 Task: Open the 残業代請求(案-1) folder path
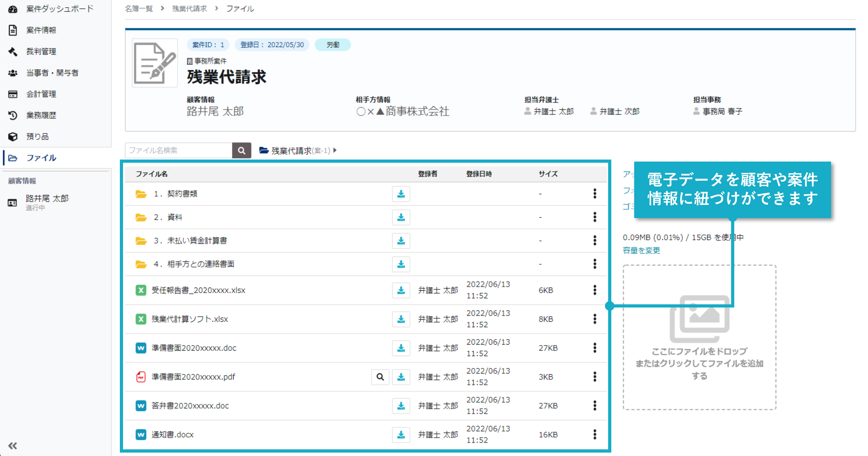(295, 150)
